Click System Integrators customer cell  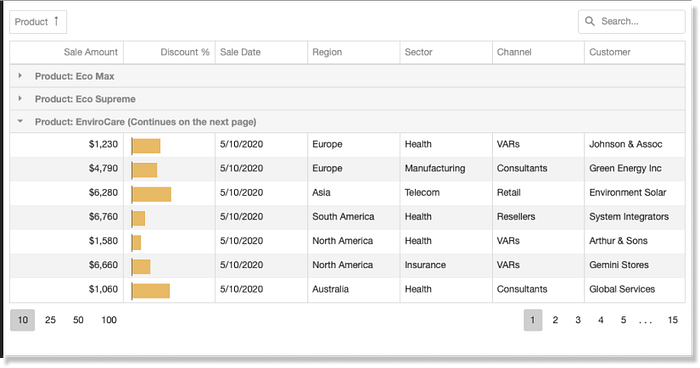[634, 217]
